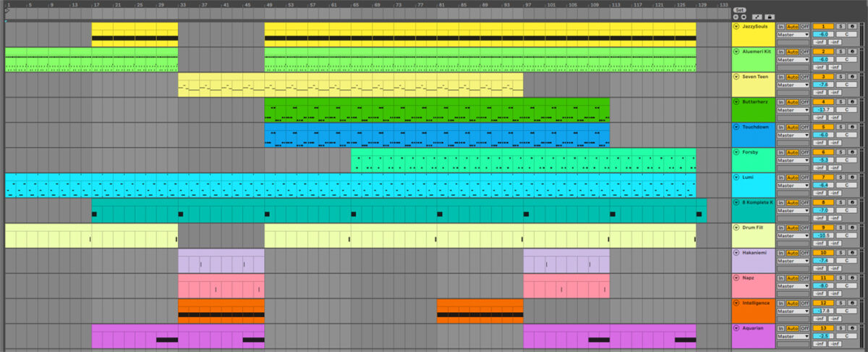Fold the Intelligence track
Screen dimensions: 868x352
(736, 303)
